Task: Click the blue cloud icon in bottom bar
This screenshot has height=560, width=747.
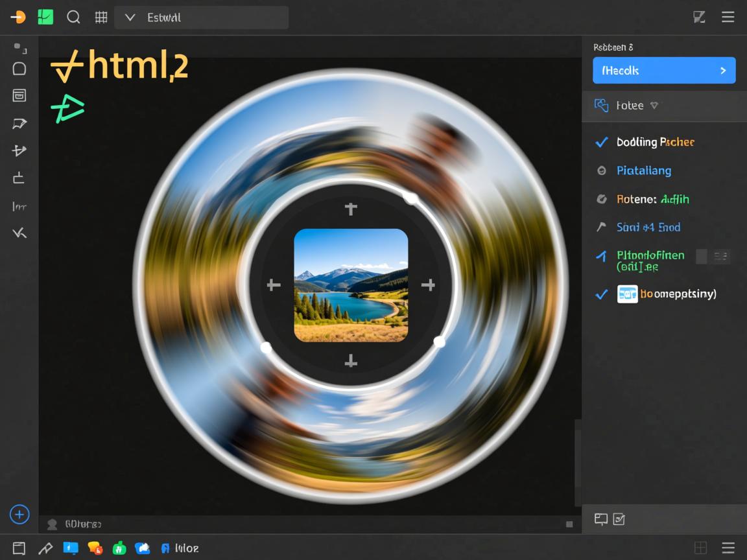Action: pos(143,548)
